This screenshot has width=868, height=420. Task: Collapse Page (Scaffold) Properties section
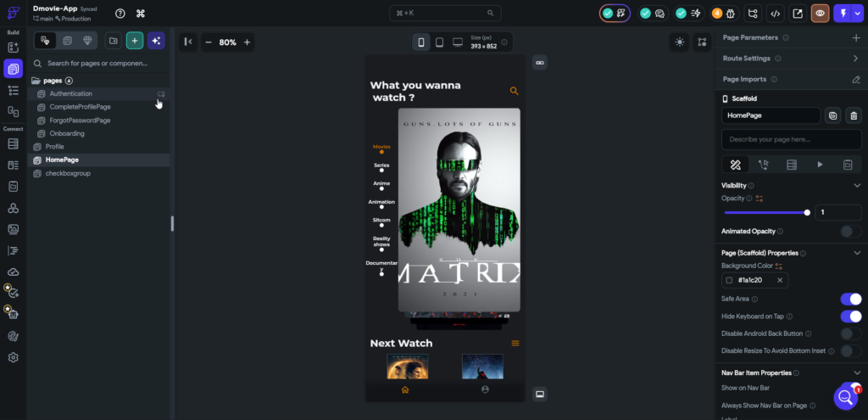pyautogui.click(x=857, y=253)
